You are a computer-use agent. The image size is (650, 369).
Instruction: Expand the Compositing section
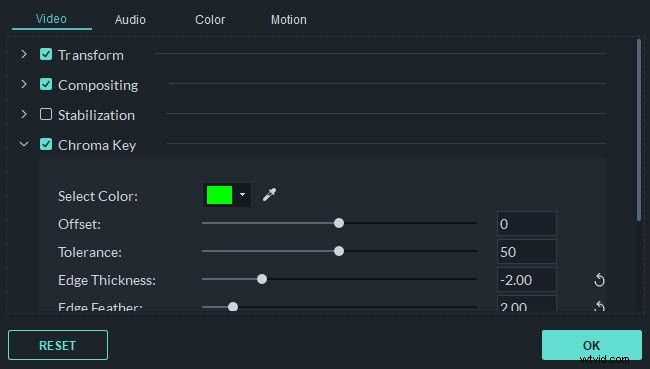pyautogui.click(x=24, y=84)
